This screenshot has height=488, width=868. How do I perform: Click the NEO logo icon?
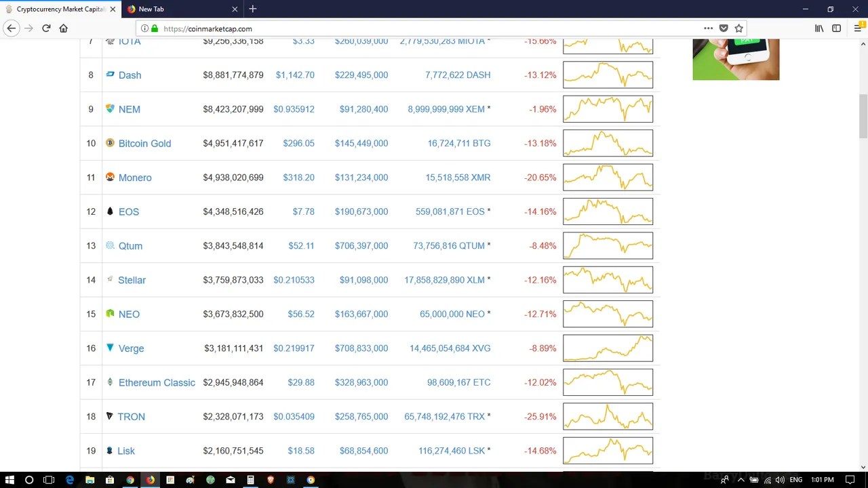[110, 314]
